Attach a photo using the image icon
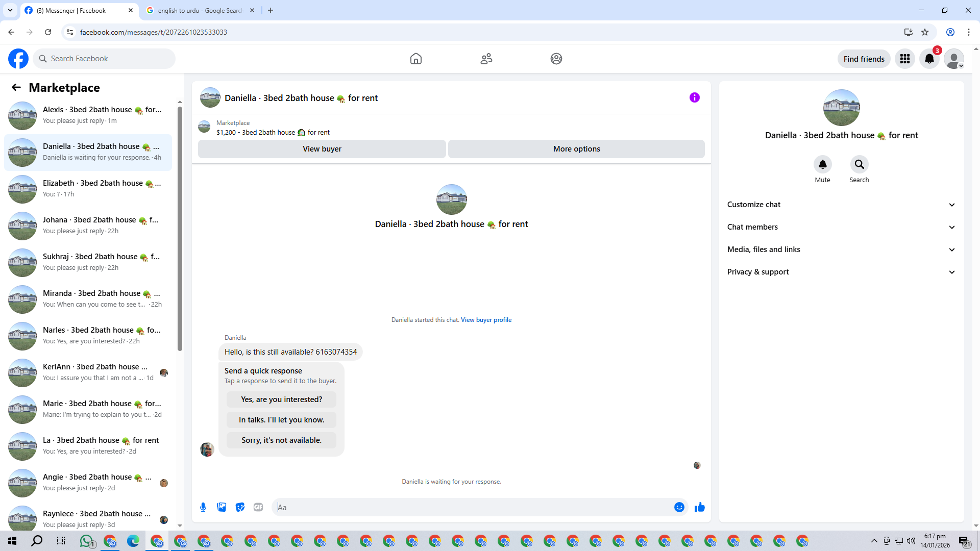The height and width of the screenshot is (551, 980). click(x=222, y=507)
